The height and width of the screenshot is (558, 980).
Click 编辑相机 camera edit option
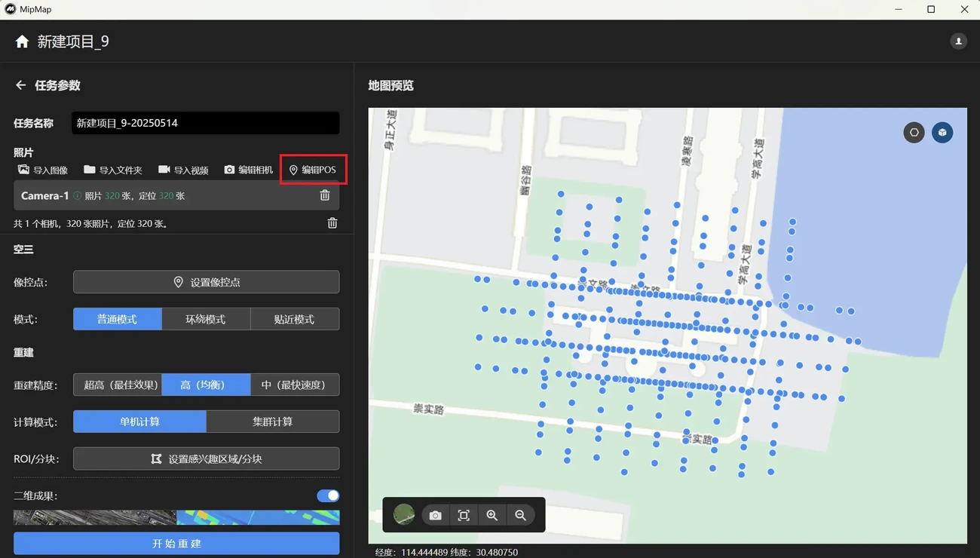248,170
